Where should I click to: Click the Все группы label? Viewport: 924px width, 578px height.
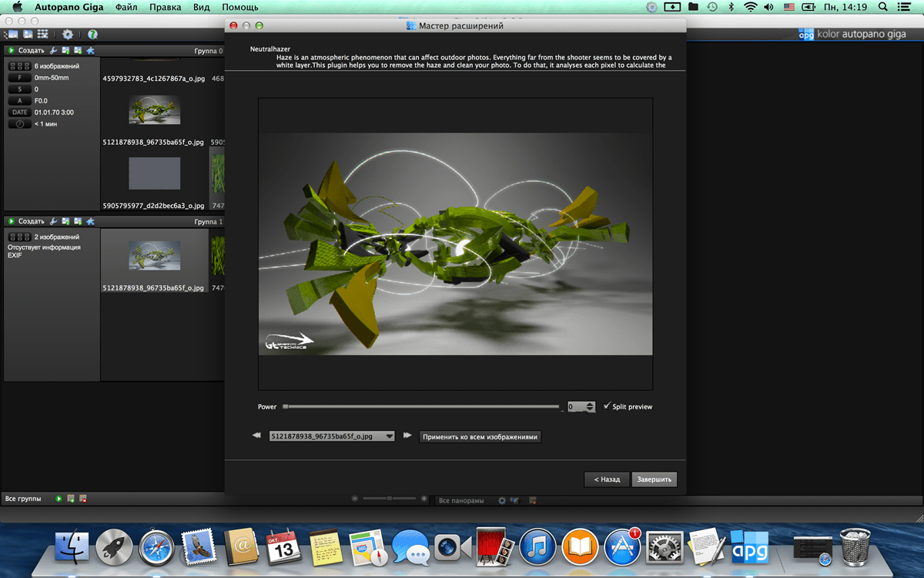pos(23,499)
